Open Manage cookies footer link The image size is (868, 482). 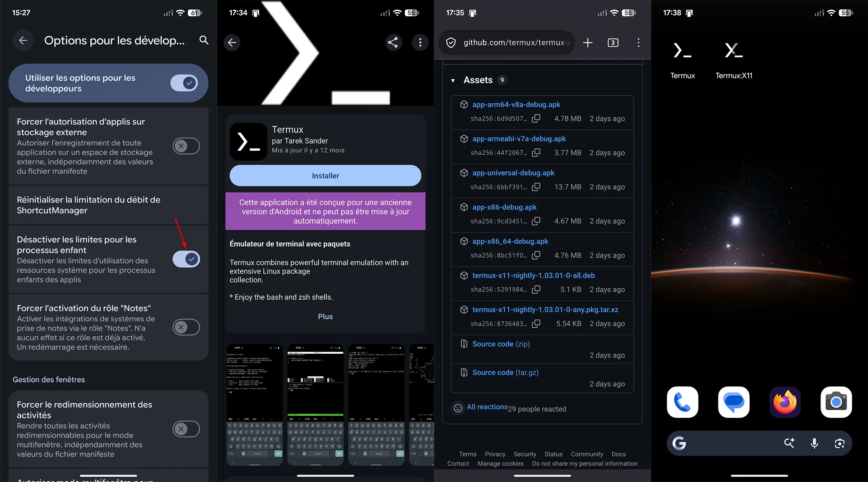click(500, 464)
